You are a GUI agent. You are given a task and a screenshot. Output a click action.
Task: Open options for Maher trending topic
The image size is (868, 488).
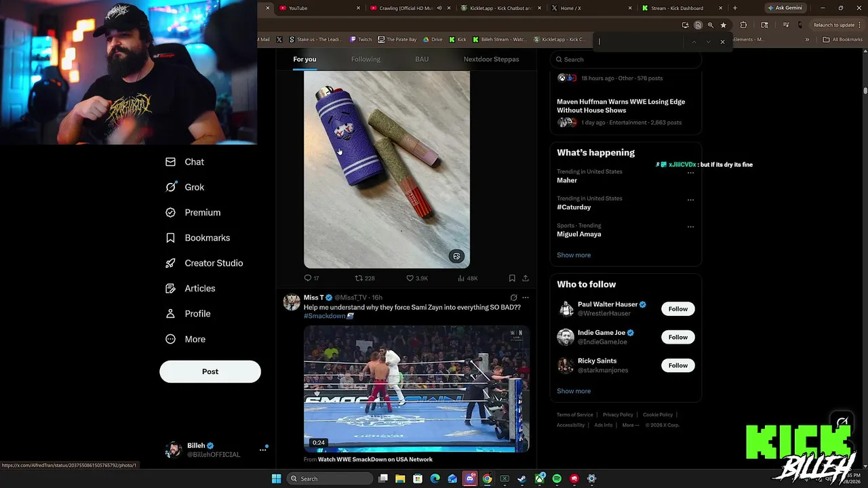(690, 173)
